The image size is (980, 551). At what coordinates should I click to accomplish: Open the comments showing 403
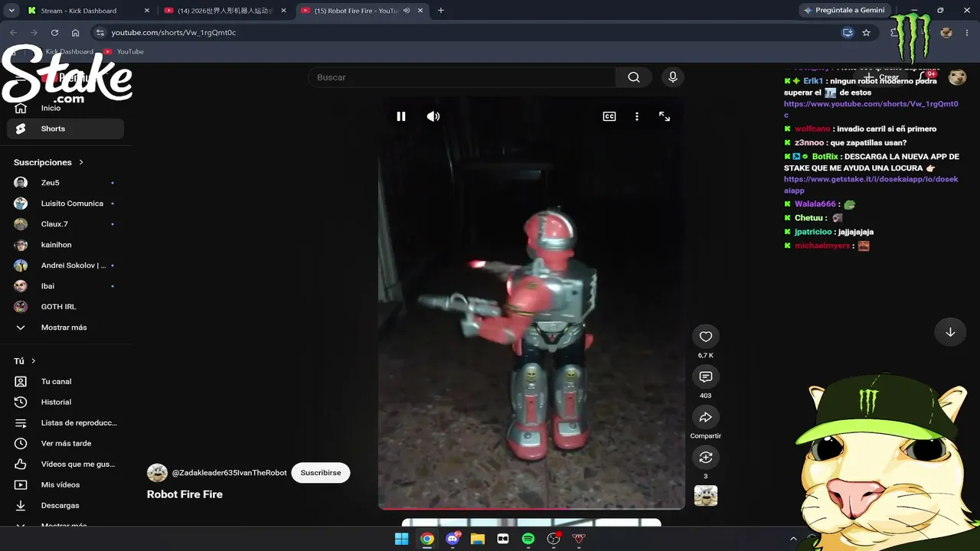[x=706, y=377]
